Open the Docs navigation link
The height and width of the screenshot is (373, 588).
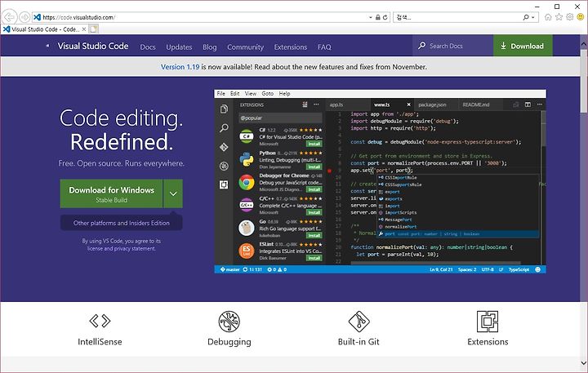[x=148, y=47]
